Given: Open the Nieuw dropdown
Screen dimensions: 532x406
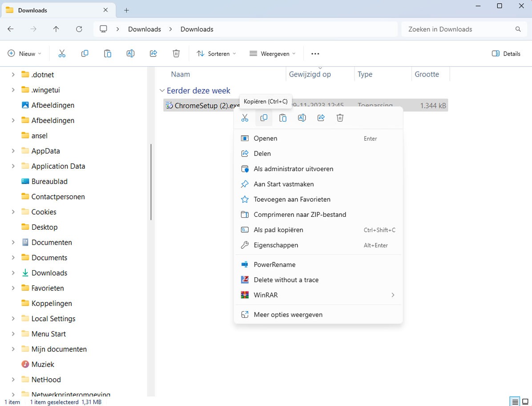Looking at the screenshot, I should pos(24,53).
